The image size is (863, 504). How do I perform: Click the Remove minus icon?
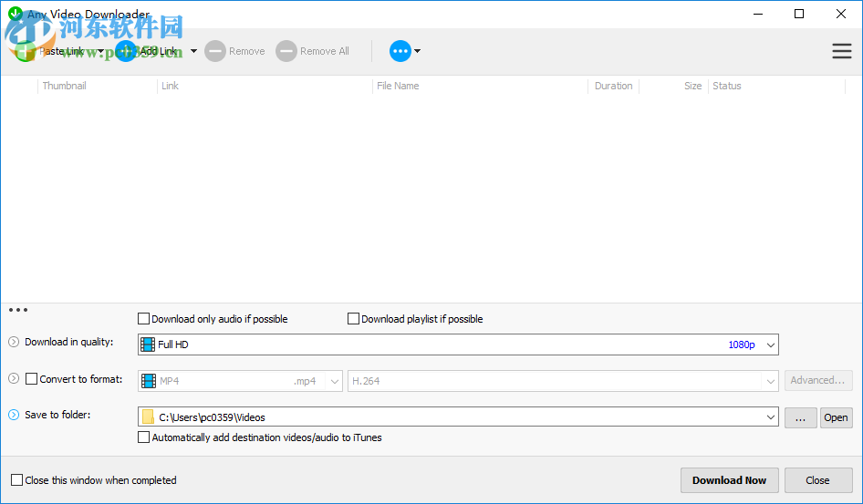click(x=215, y=51)
